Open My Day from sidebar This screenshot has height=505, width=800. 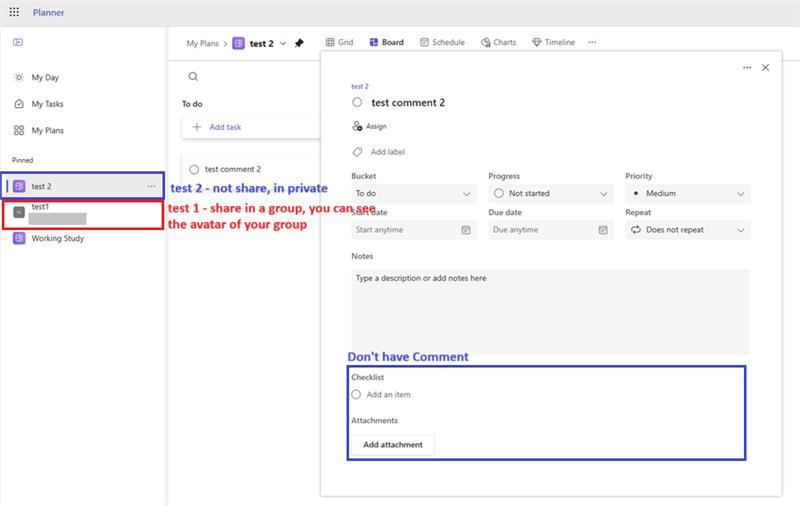coord(45,78)
